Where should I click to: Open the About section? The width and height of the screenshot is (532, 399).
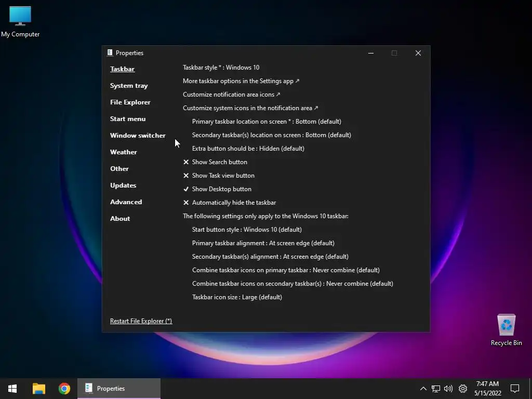[120, 219]
